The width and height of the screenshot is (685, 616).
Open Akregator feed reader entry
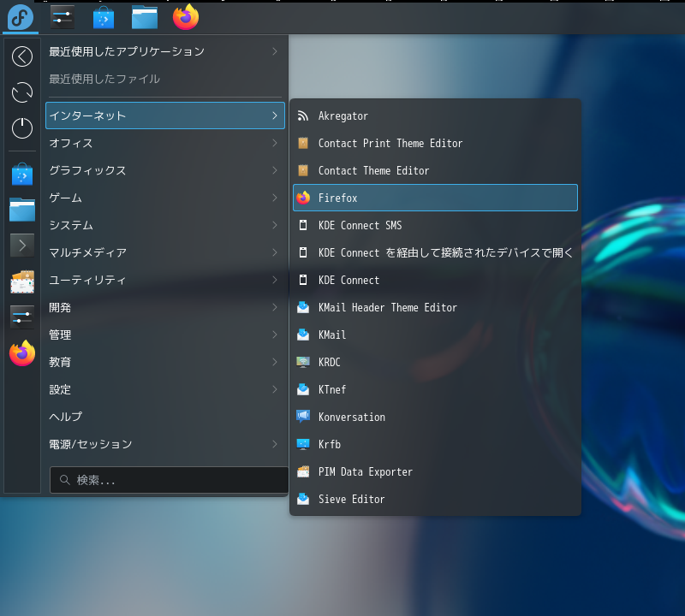(435, 115)
